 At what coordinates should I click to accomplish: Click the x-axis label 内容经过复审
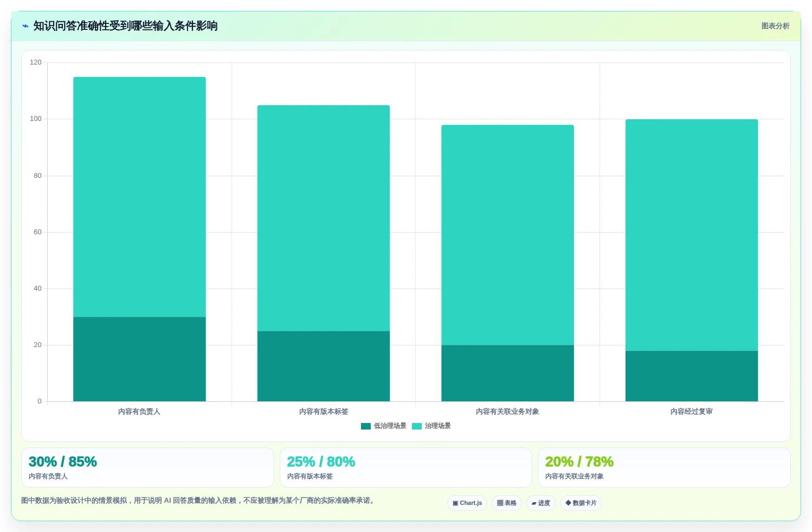point(692,412)
